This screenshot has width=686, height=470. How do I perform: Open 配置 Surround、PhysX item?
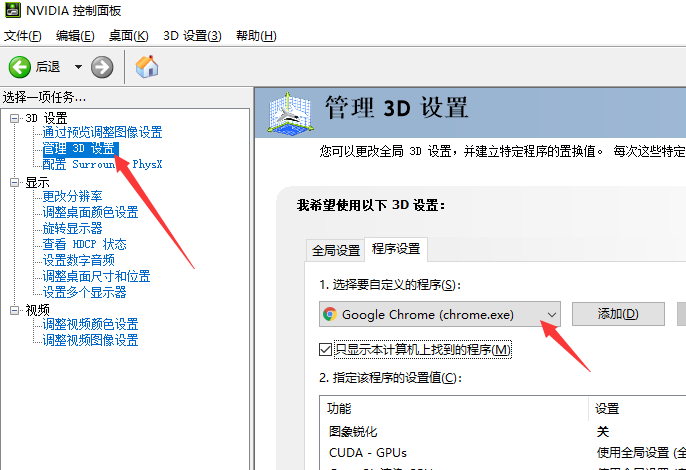tap(102, 165)
